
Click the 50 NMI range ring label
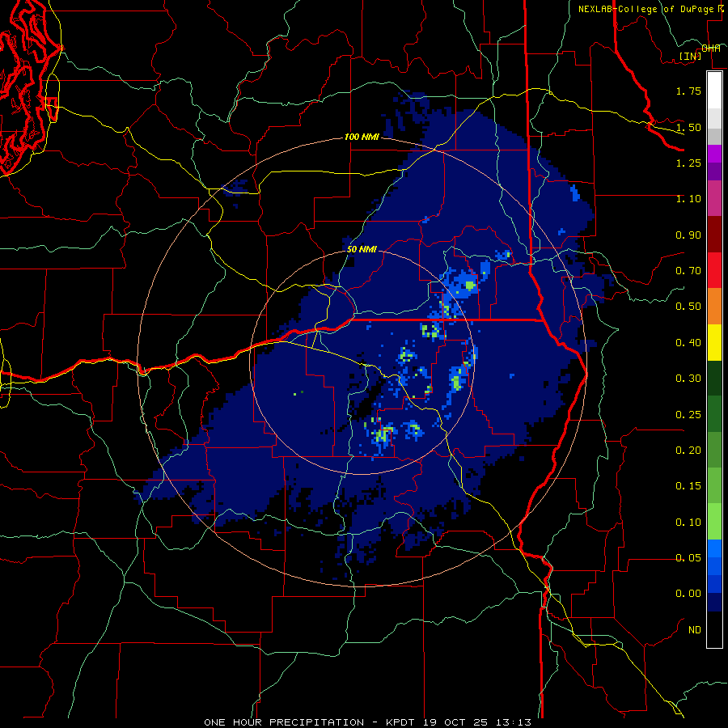click(362, 249)
